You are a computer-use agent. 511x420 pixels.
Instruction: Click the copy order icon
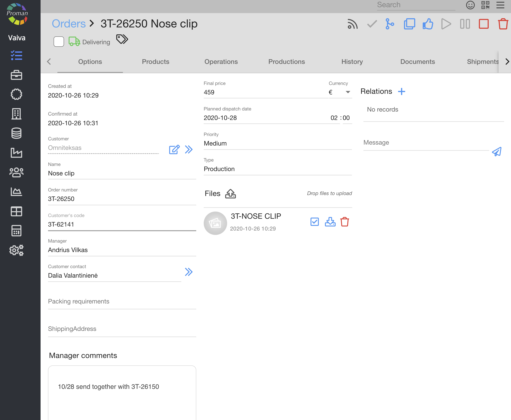coord(409,24)
